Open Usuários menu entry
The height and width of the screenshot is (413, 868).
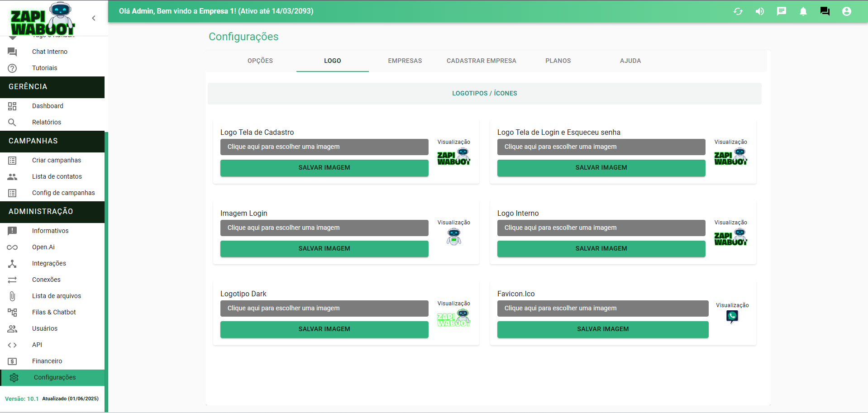tap(52, 328)
